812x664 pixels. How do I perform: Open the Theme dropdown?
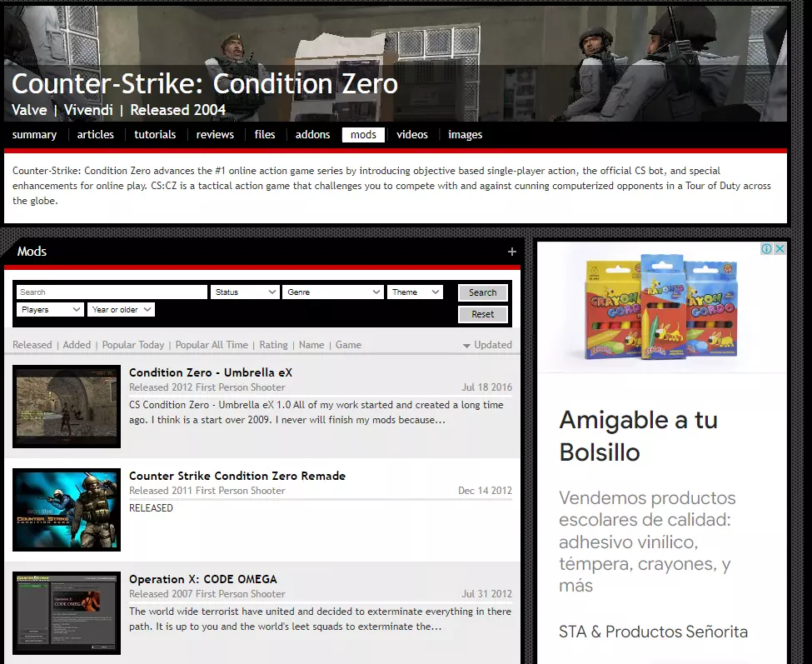(x=415, y=292)
